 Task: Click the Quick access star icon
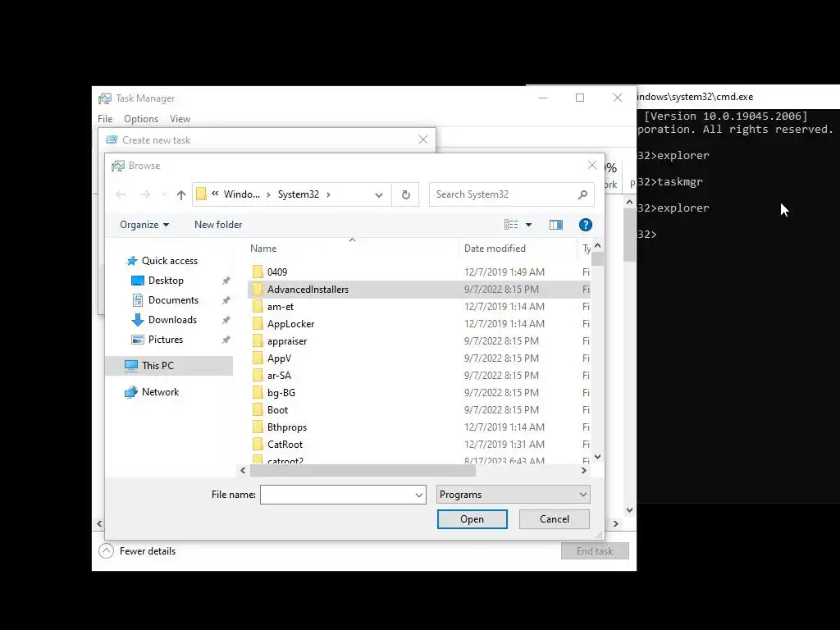[x=132, y=261]
